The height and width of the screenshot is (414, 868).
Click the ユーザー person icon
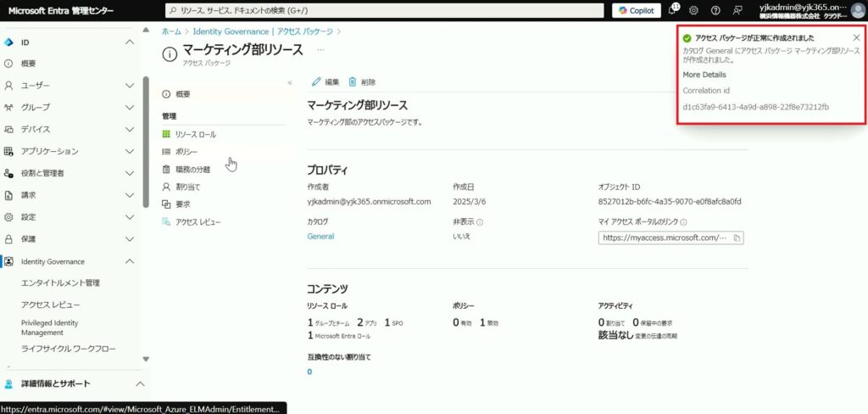point(8,86)
